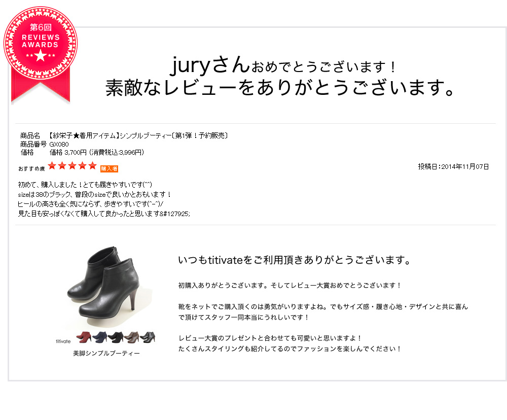Viewport: 507px width, 420px height.
Task: Open the large black bootie product photo
Action: point(103,286)
